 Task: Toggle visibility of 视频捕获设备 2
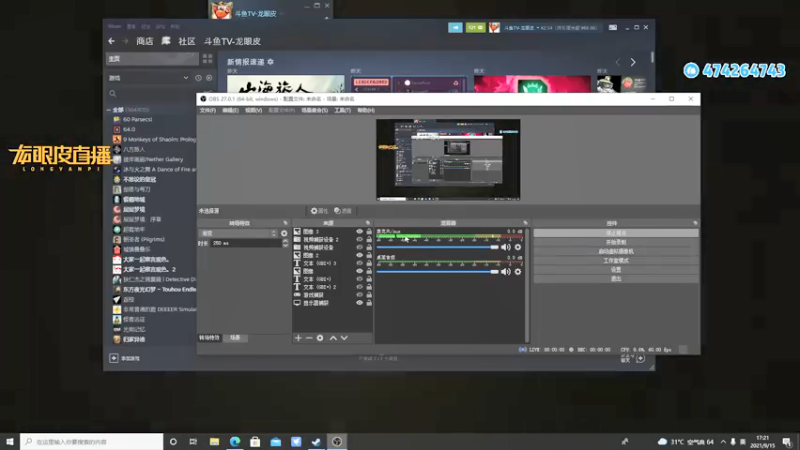pyautogui.click(x=360, y=239)
